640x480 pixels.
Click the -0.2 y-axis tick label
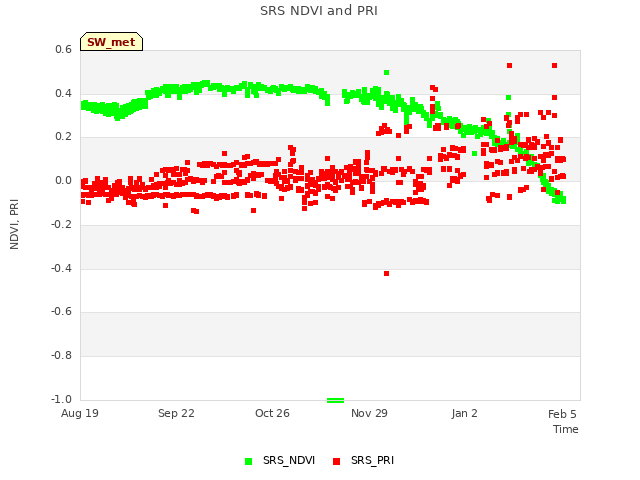pos(61,224)
